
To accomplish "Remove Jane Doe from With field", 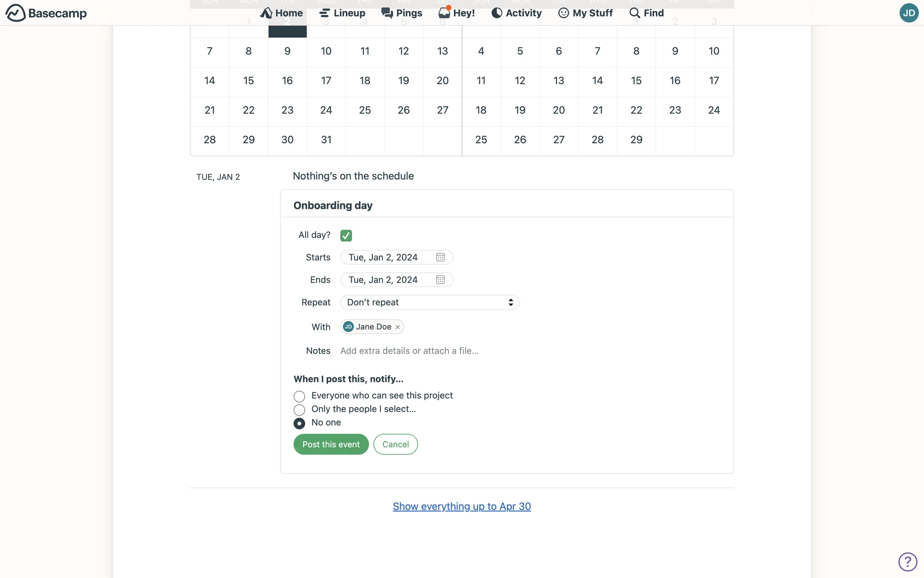I will coord(398,327).
